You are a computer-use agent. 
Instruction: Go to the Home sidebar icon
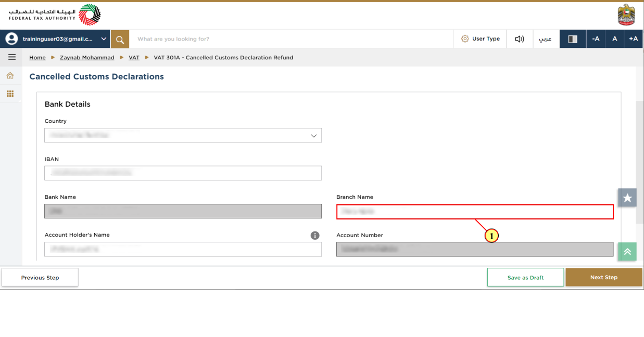coord(10,76)
